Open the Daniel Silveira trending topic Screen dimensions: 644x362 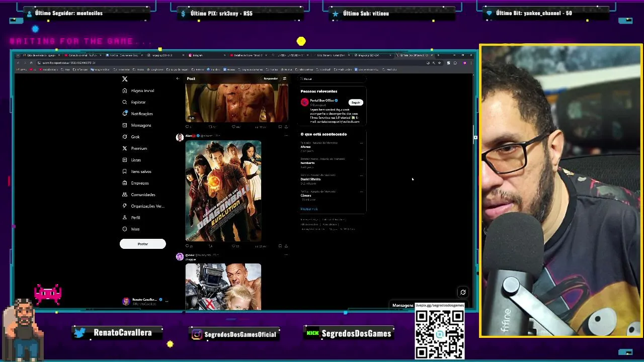tap(310, 179)
